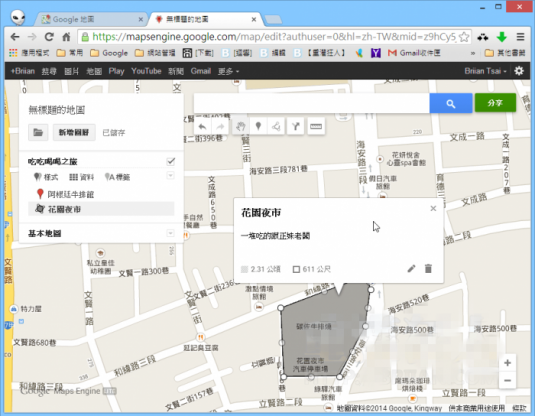The width and height of the screenshot is (535, 416).
Task: Expand the layer options dropdown arrow
Action: point(170,175)
